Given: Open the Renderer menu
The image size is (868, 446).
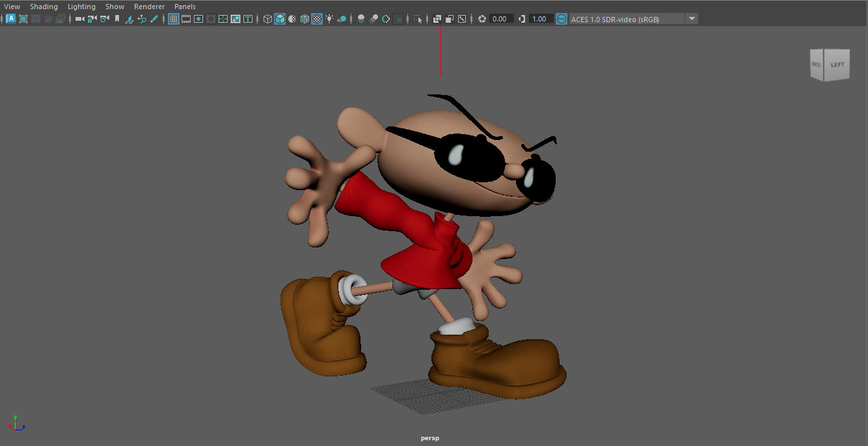Looking at the screenshot, I should 149,7.
